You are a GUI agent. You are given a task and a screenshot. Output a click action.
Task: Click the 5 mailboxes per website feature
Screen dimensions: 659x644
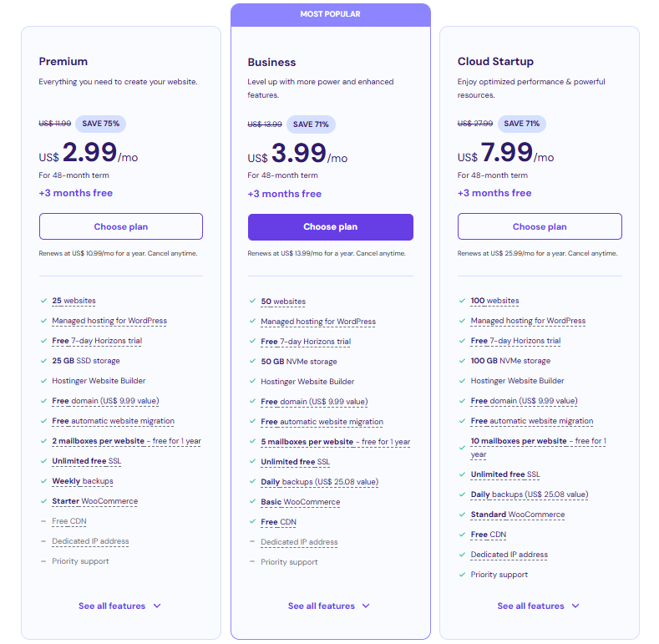pos(336,442)
